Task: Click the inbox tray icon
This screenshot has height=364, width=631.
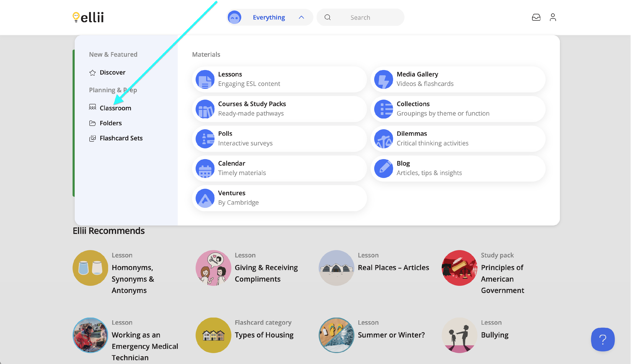Action: [536, 17]
